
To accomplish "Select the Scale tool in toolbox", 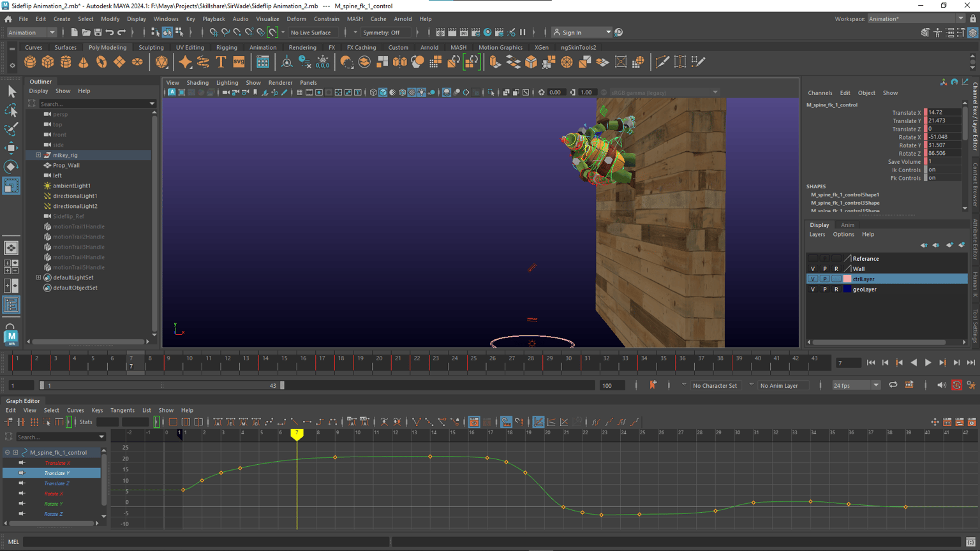I will point(11,186).
